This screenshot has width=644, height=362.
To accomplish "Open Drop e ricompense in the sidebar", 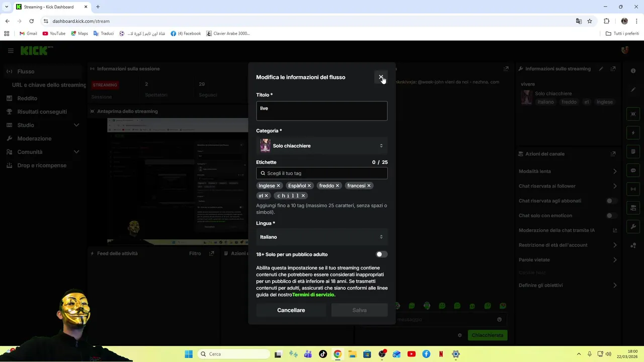I will click(42, 165).
